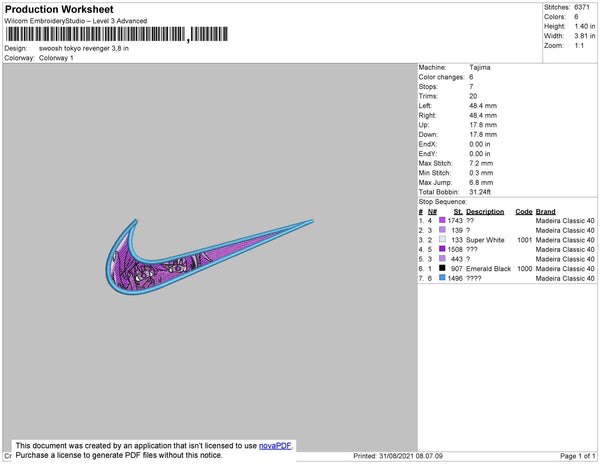600x464 pixels.
Task: Select the 'Code' column header
Action: [524, 212]
